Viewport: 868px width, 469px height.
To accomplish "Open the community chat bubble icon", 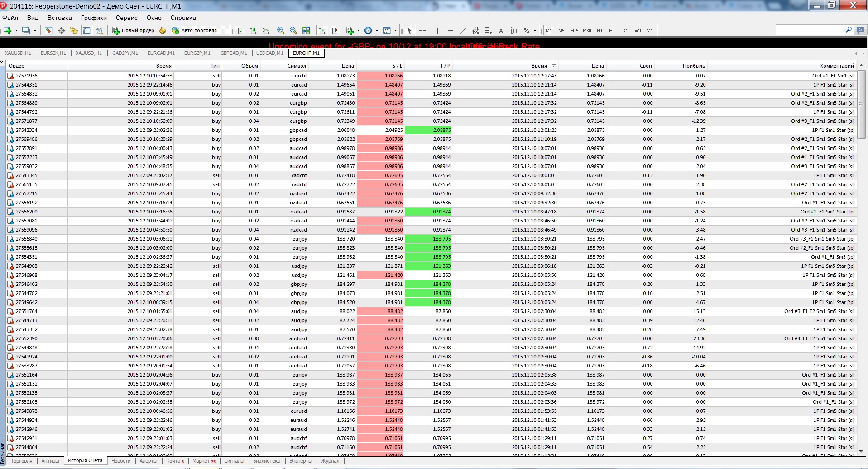I will [x=860, y=30].
